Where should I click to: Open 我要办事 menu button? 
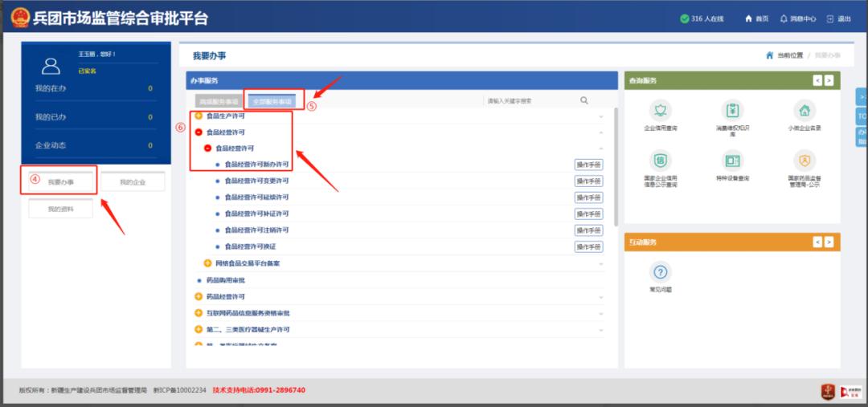coord(60,182)
